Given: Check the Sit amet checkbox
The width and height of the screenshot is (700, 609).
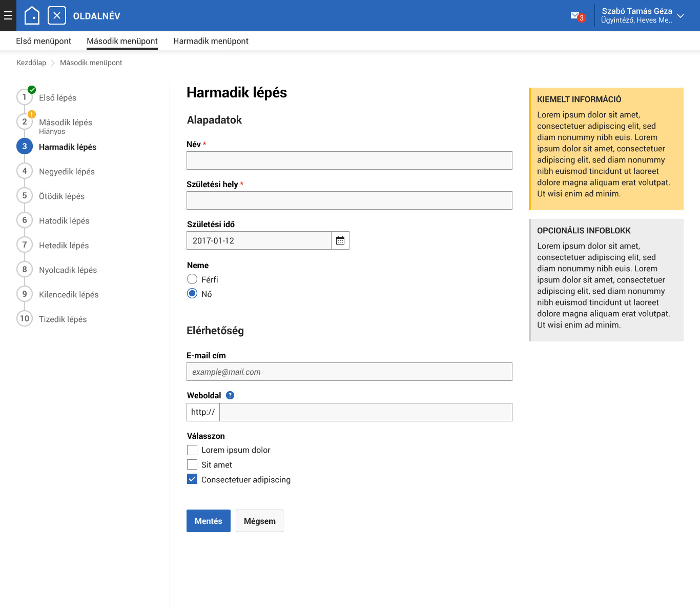Looking at the screenshot, I should point(192,464).
